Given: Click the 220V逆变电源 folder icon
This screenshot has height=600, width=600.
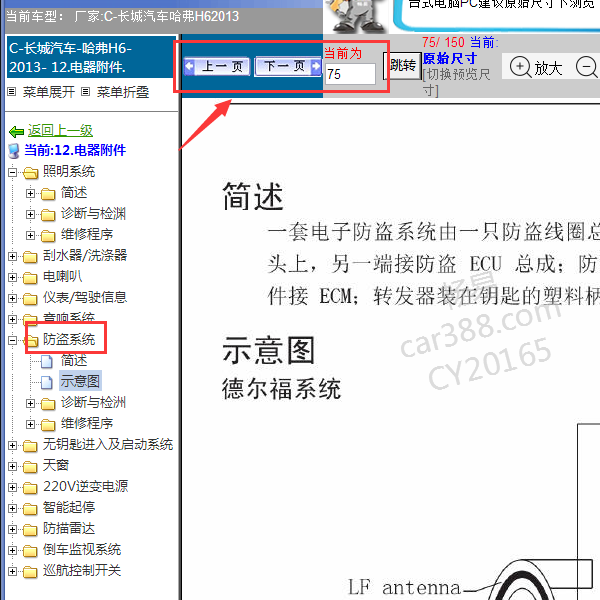Looking at the screenshot, I should pyautogui.click(x=30, y=488).
